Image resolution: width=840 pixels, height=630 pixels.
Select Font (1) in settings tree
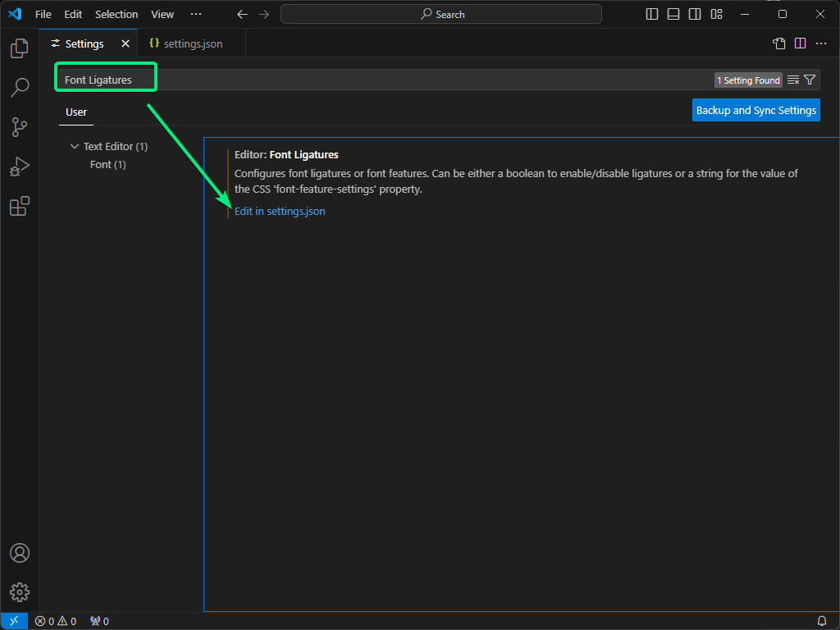107,164
